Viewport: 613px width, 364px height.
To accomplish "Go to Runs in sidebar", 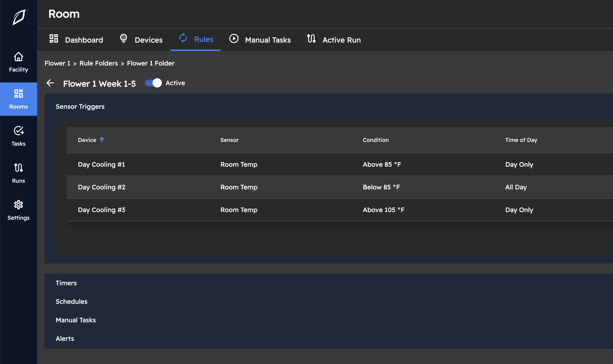I will click(x=18, y=173).
